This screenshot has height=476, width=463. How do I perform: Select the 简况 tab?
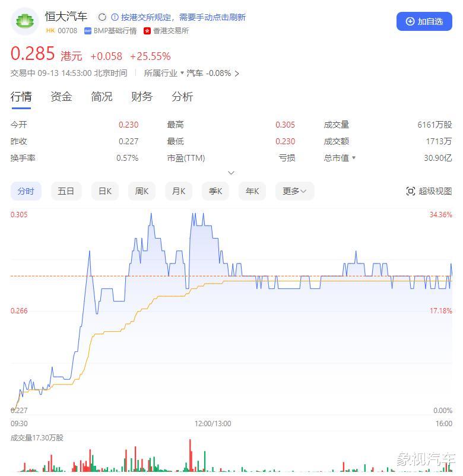[102, 97]
